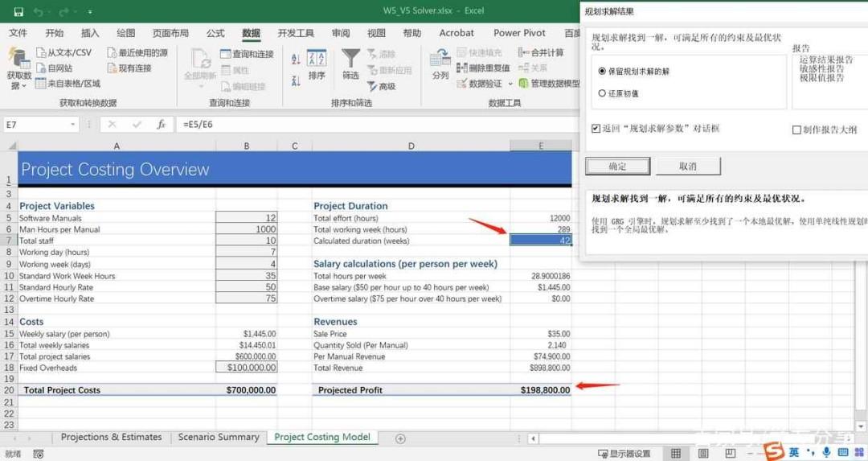Viewport: 868px width, 461px height.
Task: Click the insert function fx icon
Action: (161, 125)
